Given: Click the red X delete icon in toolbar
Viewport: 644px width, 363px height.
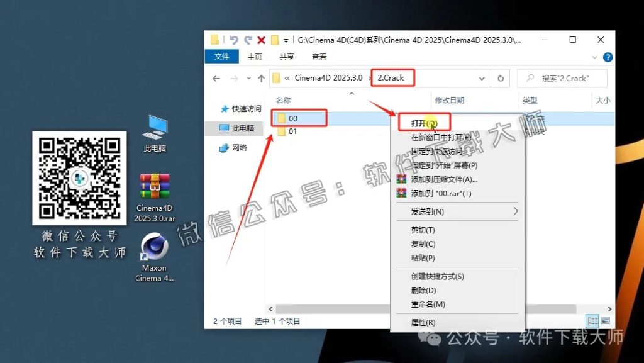Looking at the screenshot, I should [x=261, y=39].
